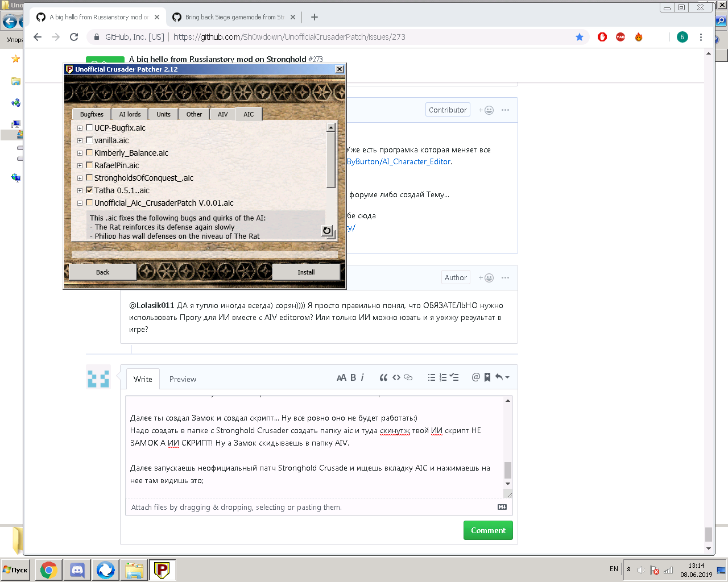Uncheck the Tatha 0.5.1..aic checkbox

[89, 190]
